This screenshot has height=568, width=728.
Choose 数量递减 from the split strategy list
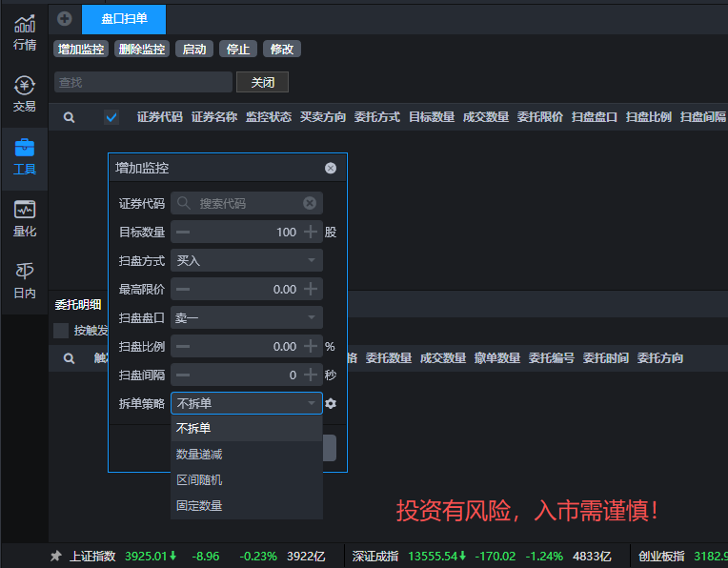tap(199, 455)
